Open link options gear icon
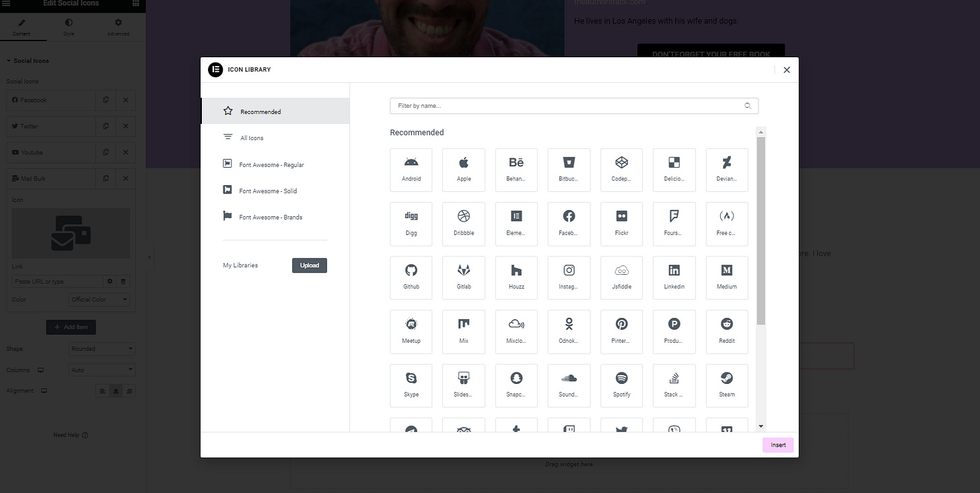Image resolution: width=980 pixels, height=493 pixels. (110, 282)
